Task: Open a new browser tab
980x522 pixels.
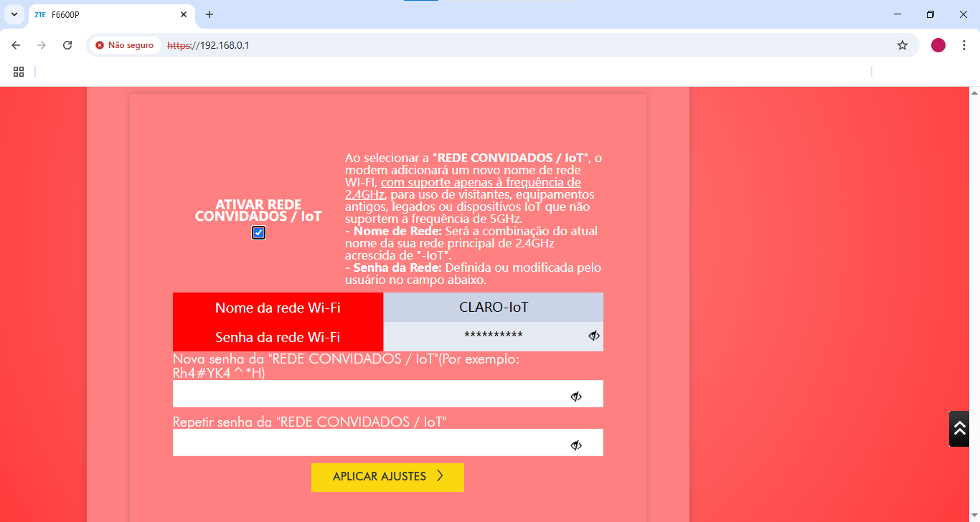Action: (209, 14)
